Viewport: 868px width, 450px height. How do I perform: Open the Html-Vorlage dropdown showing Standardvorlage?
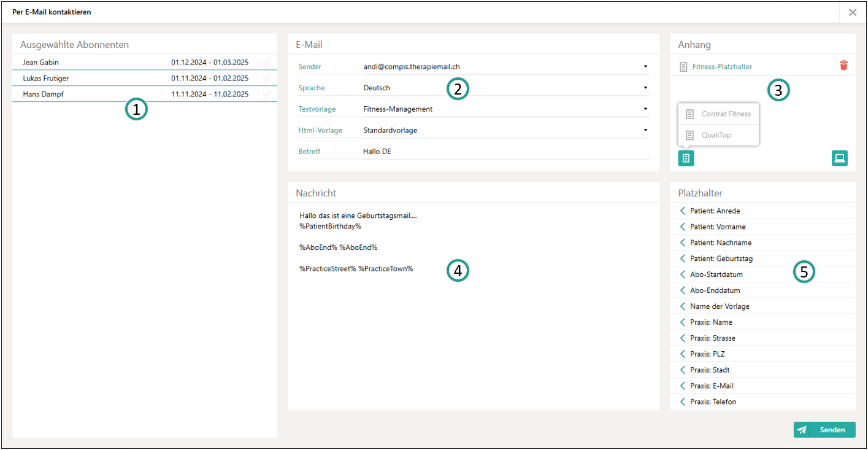coord(504,130)
